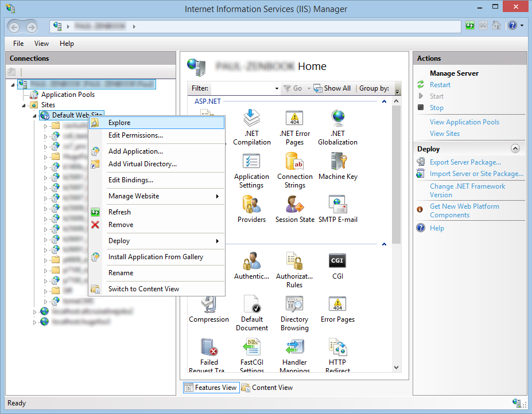The image size is (532, 414).
Task: Open the Default Document feature
Action: (x=252, y=313)
